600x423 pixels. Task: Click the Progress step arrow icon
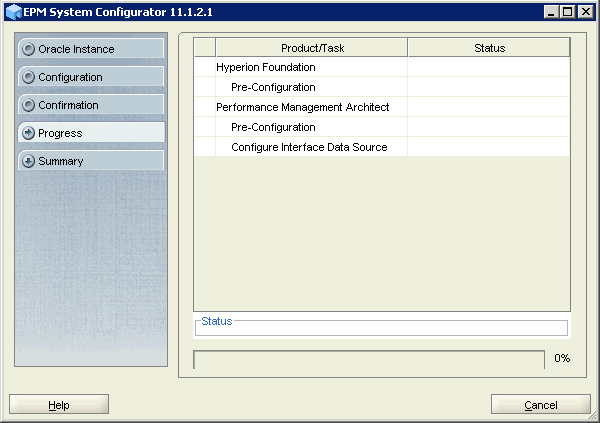[x=28, y=133]
